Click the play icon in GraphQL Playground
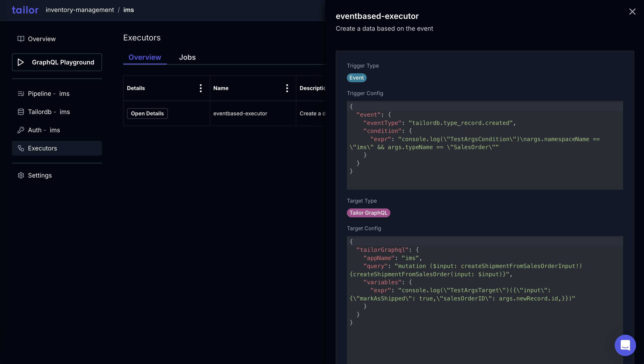This screenshot has height=364, width=644. coord(21,62)
